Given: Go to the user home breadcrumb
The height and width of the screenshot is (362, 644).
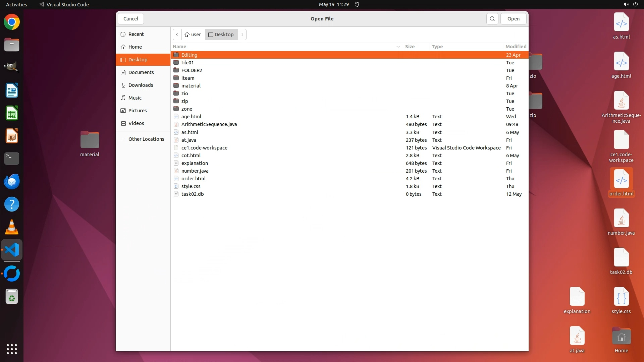Looking at the screenshot, I should pos(193,35).
